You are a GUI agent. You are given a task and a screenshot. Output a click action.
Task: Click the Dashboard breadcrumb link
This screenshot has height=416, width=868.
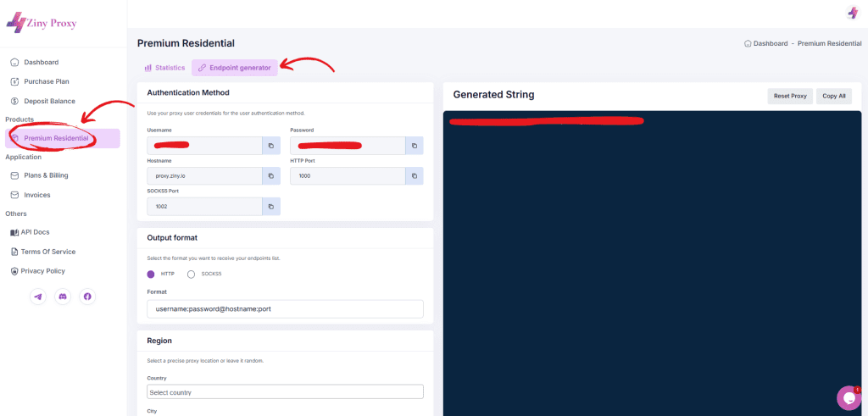click(770, 43)
